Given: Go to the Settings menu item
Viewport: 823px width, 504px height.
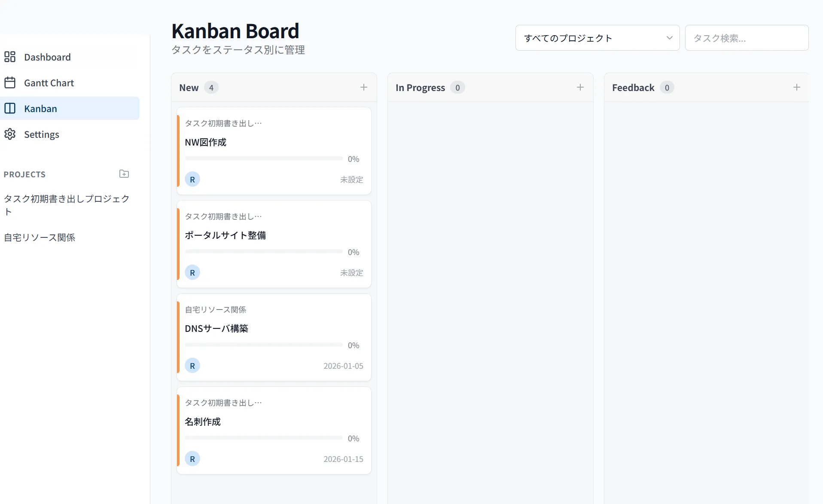Looking at the screenshot, I should pos(42,134).
